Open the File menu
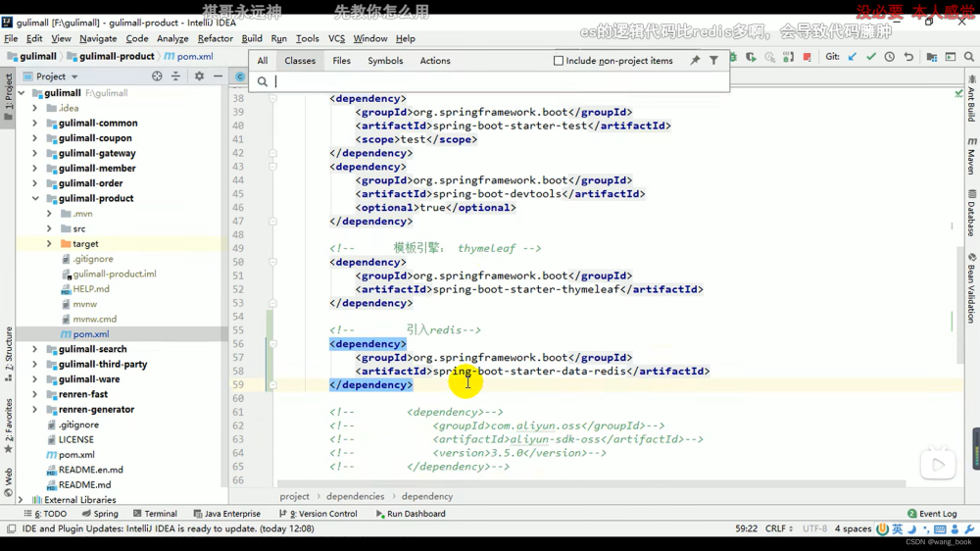This screenshot has width=980, height=551. pyautogui.click(x=11, y=39)
